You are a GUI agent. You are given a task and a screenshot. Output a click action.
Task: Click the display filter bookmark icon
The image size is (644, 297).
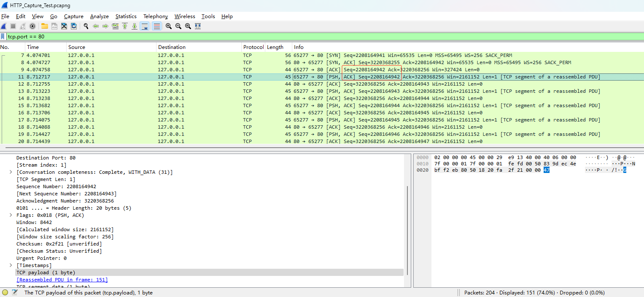point(3,37)
